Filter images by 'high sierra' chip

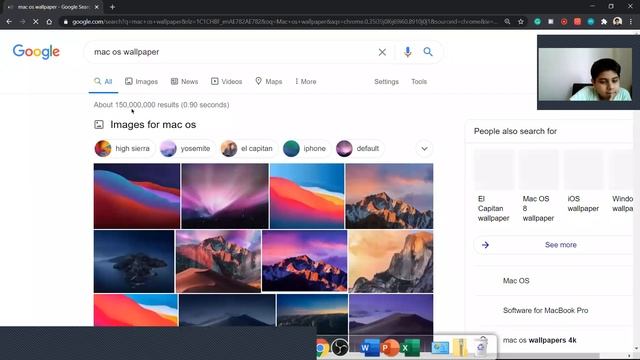click(124, 149)
